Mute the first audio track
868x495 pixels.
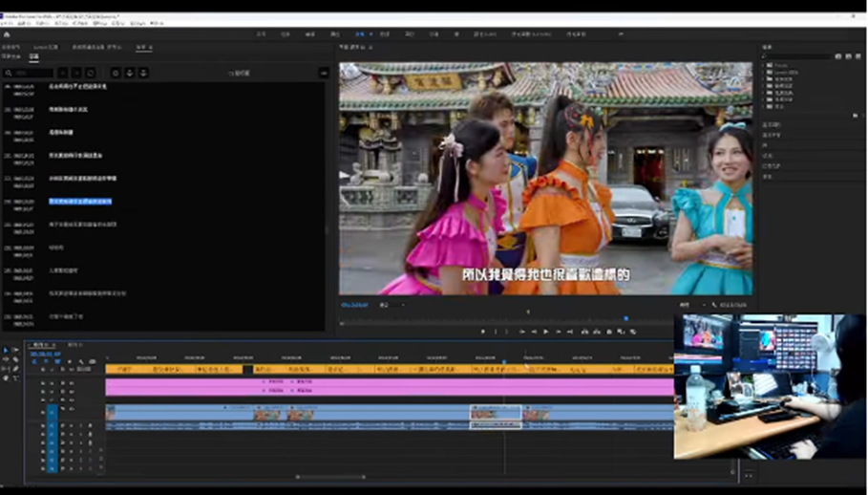click(x=72, y=426)
